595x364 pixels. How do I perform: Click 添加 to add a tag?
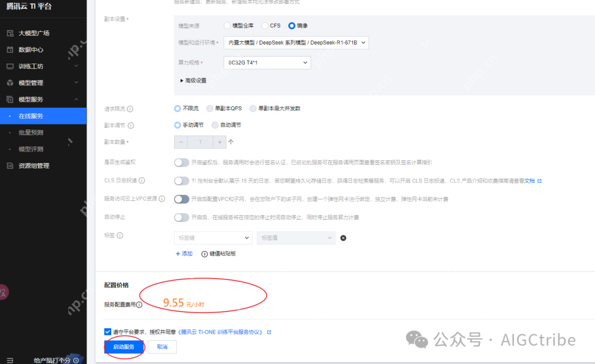[x=184, y=254]
